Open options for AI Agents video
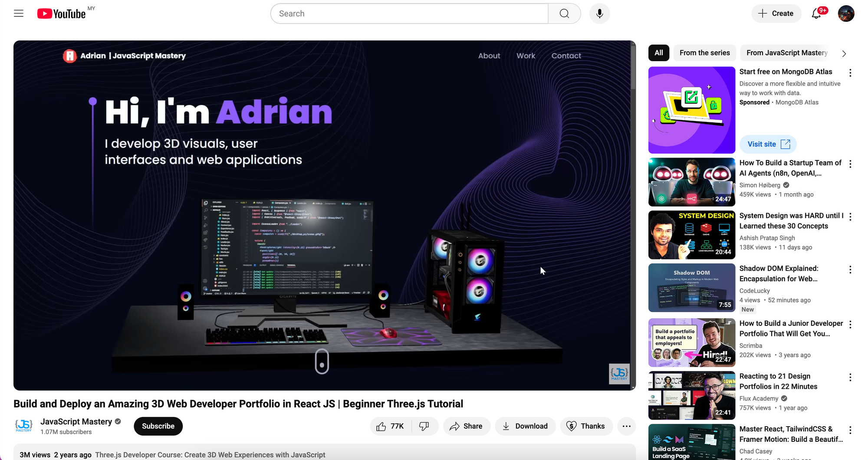The width and height of the screenshot is (868, 460). coord(850,164)
